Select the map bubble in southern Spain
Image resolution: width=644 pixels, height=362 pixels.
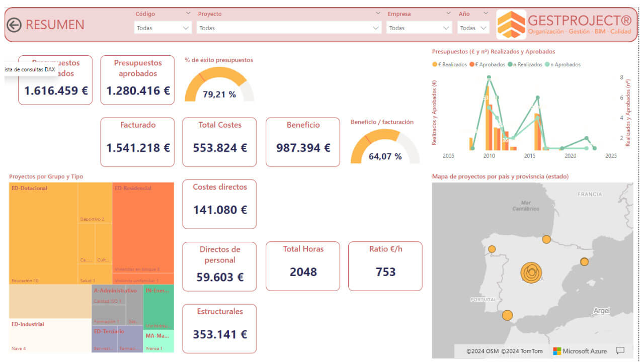507,315
